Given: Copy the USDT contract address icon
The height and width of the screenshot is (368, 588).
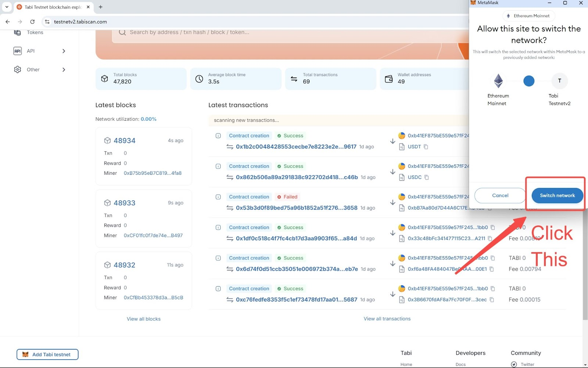Looking at the screenshot, I should tap(426, 146).
